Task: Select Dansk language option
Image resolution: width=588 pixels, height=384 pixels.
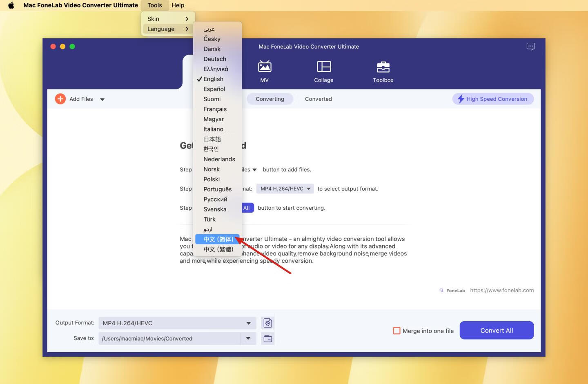Action: 217,49
